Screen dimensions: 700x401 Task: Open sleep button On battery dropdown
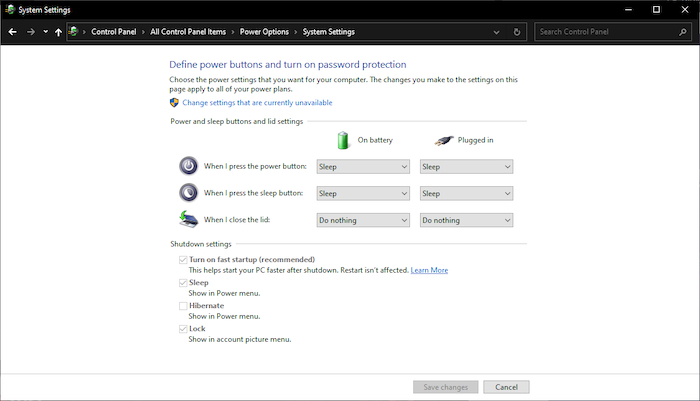click(x=363, y=193)
